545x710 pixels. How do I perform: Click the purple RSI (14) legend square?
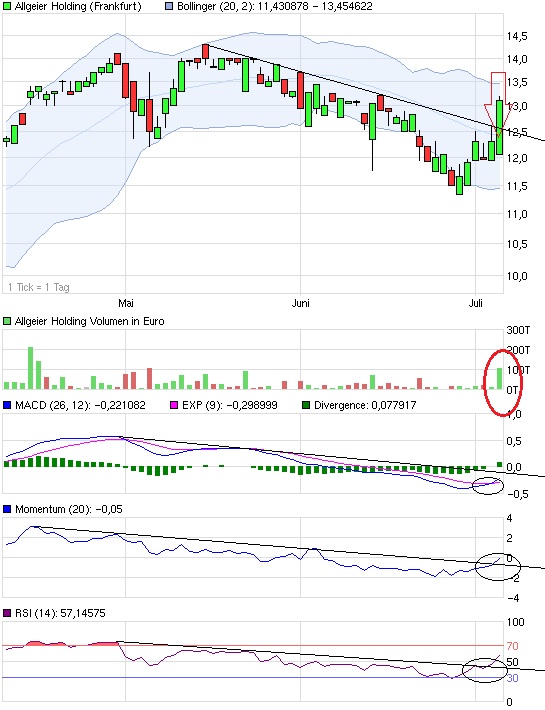tap(7, 613)
